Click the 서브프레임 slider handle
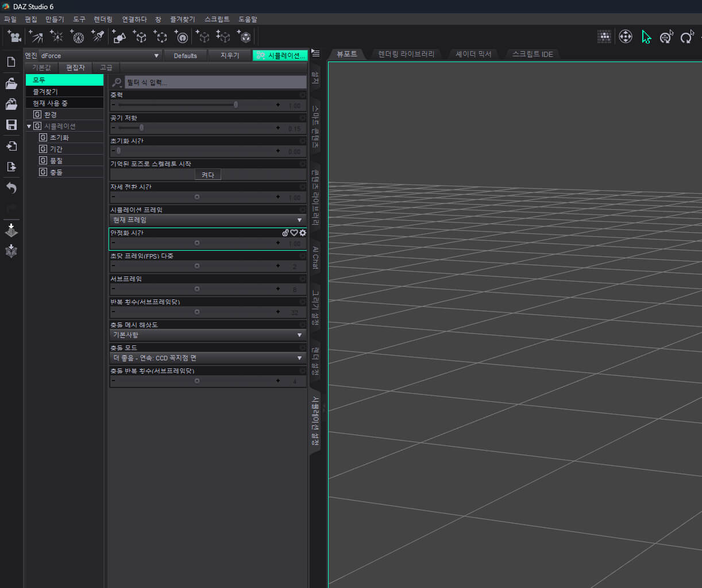Image resolution: width=702 pixels, height=588 pixels. pos(197,289)
